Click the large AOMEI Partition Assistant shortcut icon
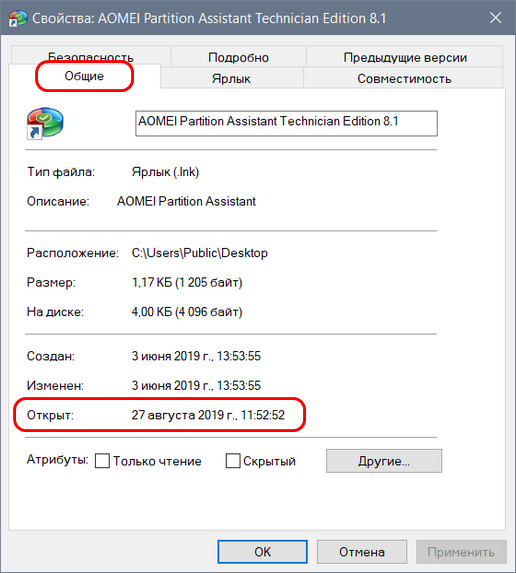516x573 pixels. (45, 123)
